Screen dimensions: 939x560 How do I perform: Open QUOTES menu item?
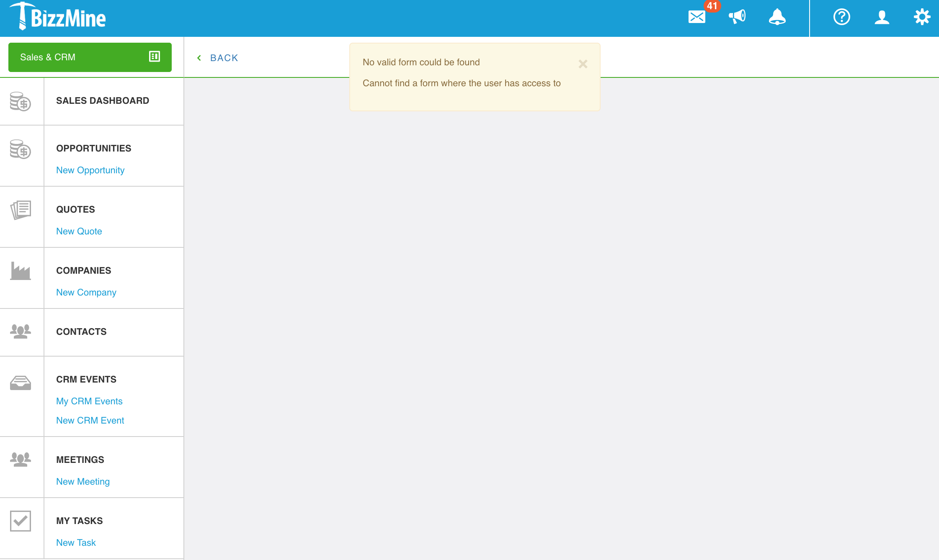click(x=76, y=209)
